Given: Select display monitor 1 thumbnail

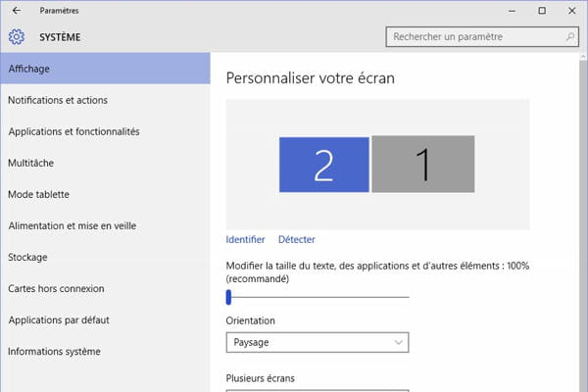Looking at the screenshot, I should click(x=423, y=165).
